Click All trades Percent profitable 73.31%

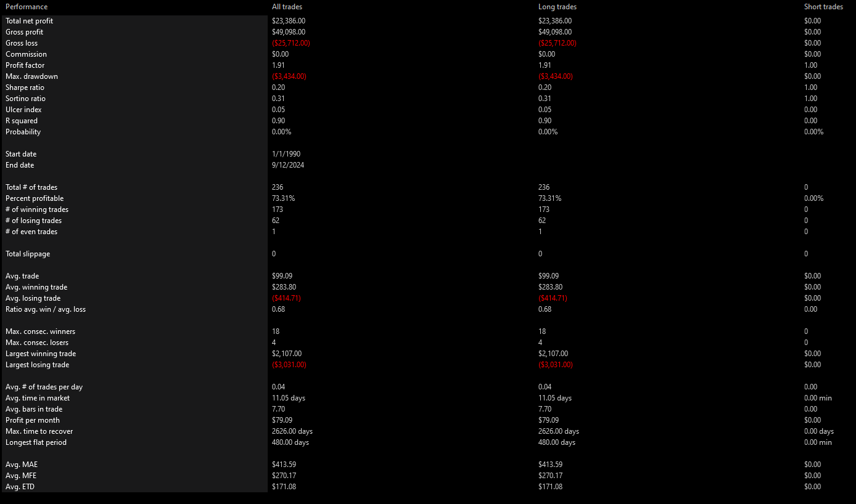point(284,198)
